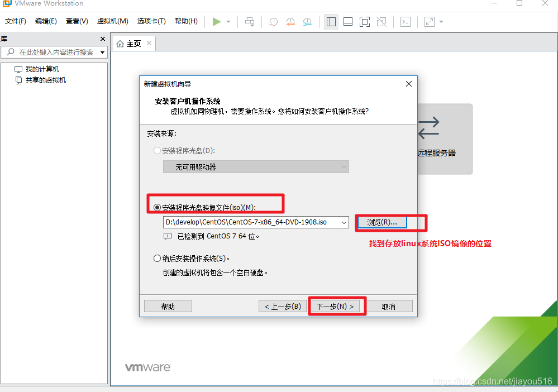The height and width of the screenshot is (392, 558).
Task: Toggle the library sidebar panel icon
Action: (331, 22)
